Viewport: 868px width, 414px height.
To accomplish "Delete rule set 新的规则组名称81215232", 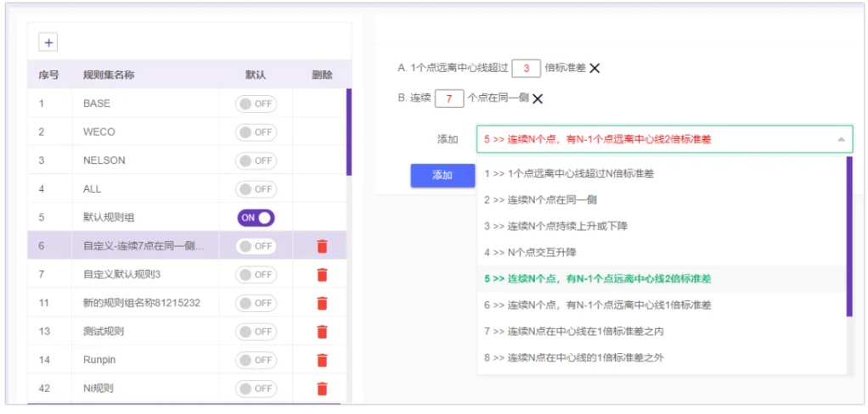I will tap(322, 303).
